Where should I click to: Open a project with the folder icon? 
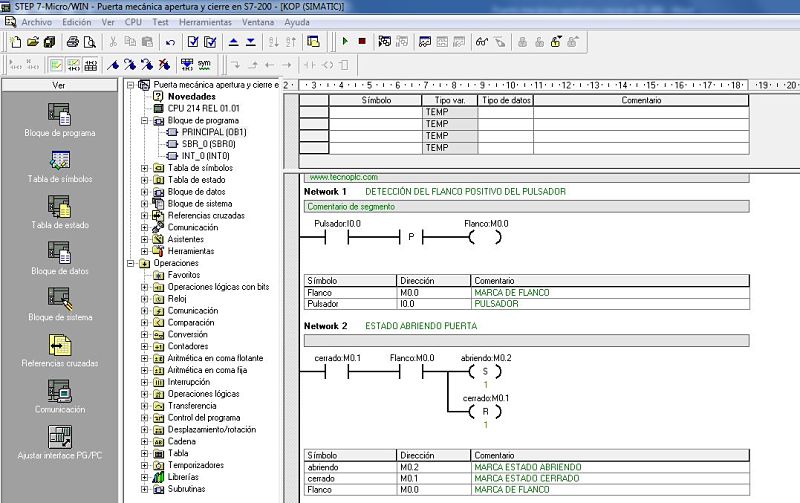click(x=33, y=42)
